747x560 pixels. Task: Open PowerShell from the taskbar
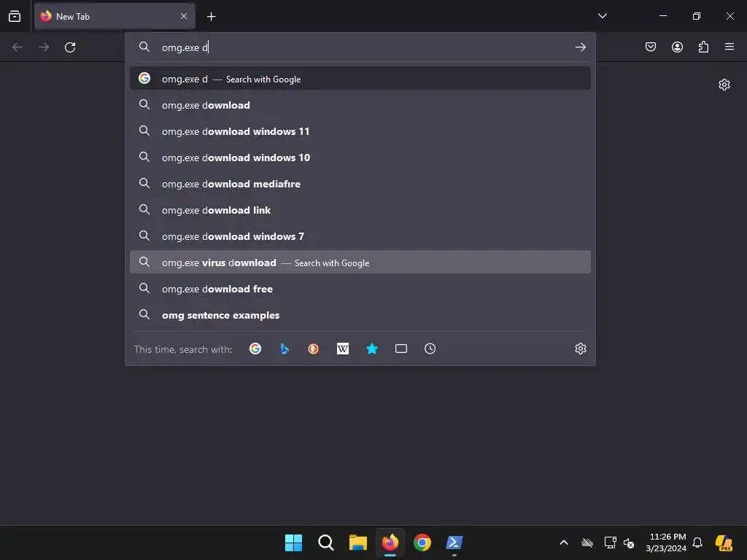click(454, 542)
